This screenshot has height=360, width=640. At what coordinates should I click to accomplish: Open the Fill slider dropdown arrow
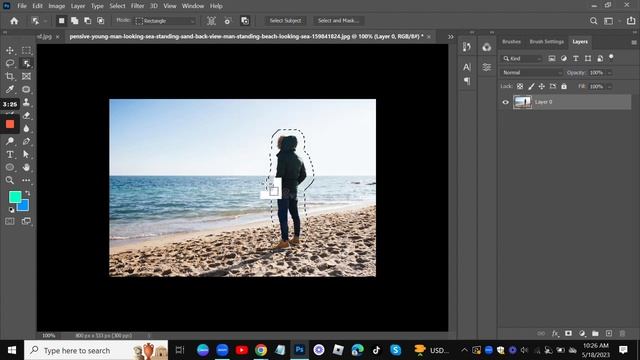point(609,87)
